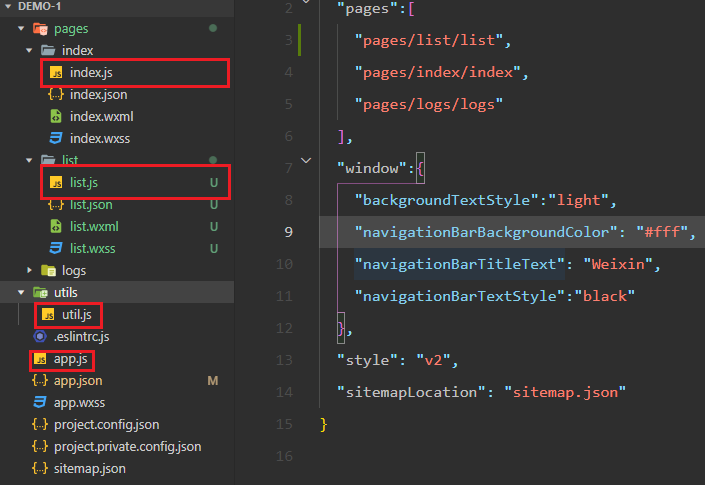The image size is (705, 485).
Task: Open project.private.config.json file
Action: (127, 446)
